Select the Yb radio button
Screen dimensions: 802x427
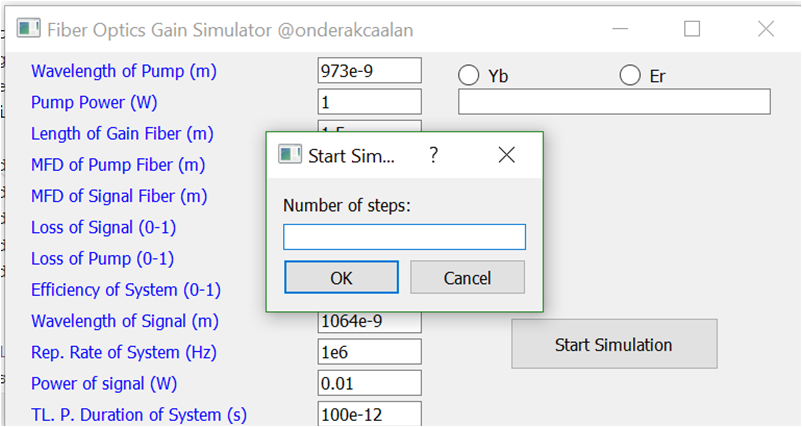(469, 75)
